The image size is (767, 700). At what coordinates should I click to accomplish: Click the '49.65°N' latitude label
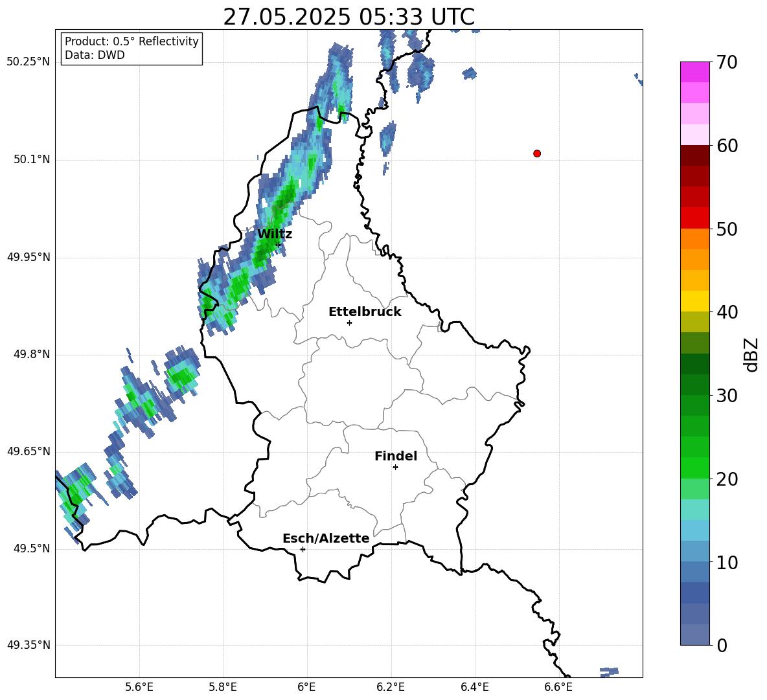point(28,451)
